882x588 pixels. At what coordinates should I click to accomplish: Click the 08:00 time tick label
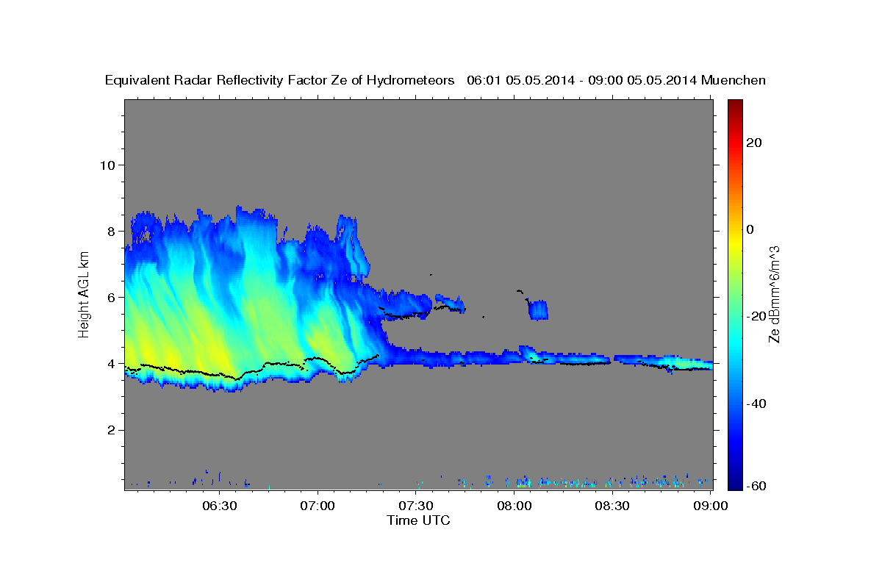coord(514,506)
